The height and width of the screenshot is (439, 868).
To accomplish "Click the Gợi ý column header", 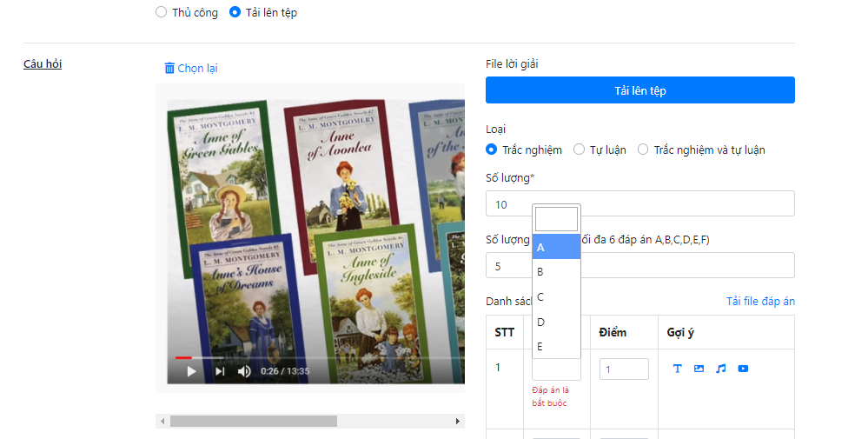I will 680,332.
